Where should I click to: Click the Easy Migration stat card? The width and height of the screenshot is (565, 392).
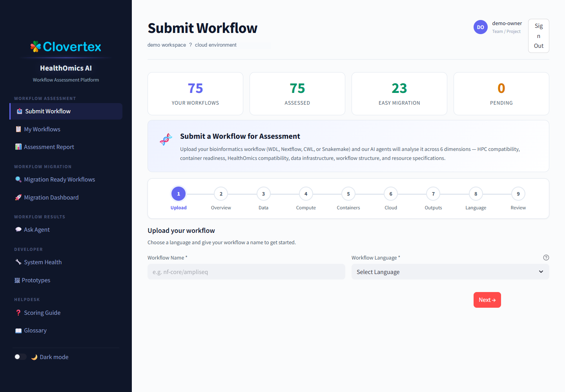(399, 94)
